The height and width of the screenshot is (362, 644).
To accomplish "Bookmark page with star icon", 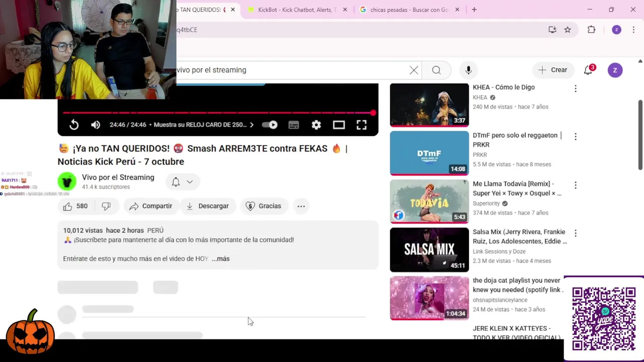I will coord(568,30).
